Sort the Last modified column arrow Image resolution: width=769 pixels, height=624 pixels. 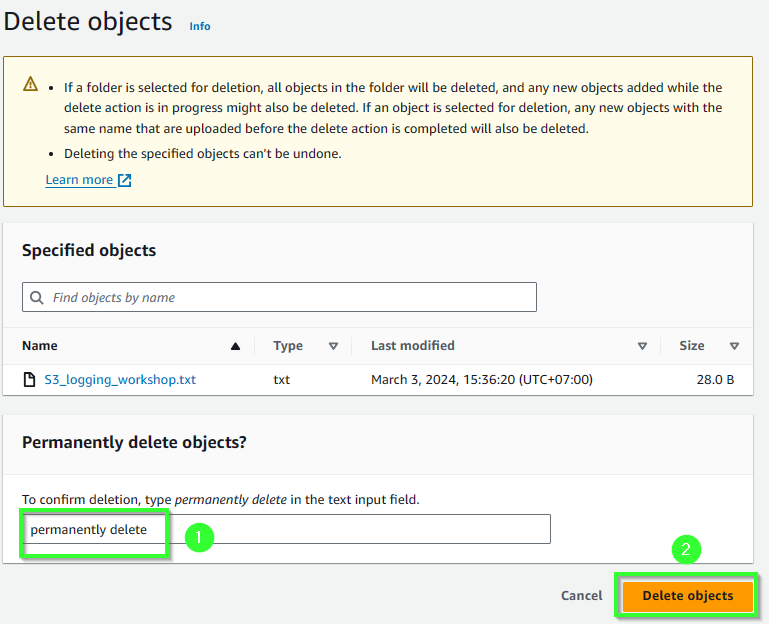click(x=642, y=346)
